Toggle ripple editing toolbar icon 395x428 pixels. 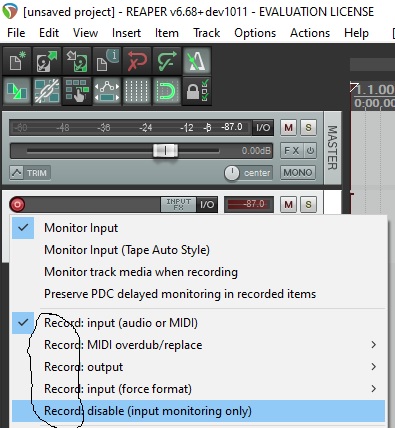tap(77, 91)
